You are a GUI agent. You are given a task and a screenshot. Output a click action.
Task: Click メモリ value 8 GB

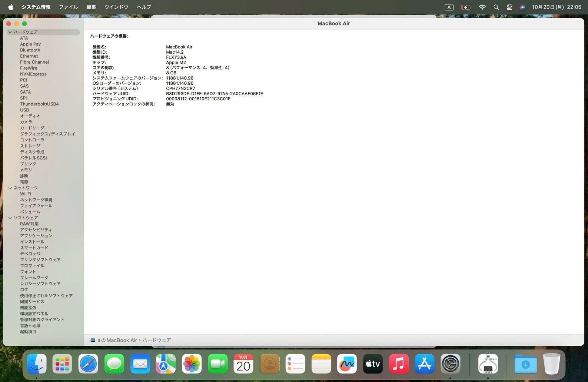pos(171,73)
